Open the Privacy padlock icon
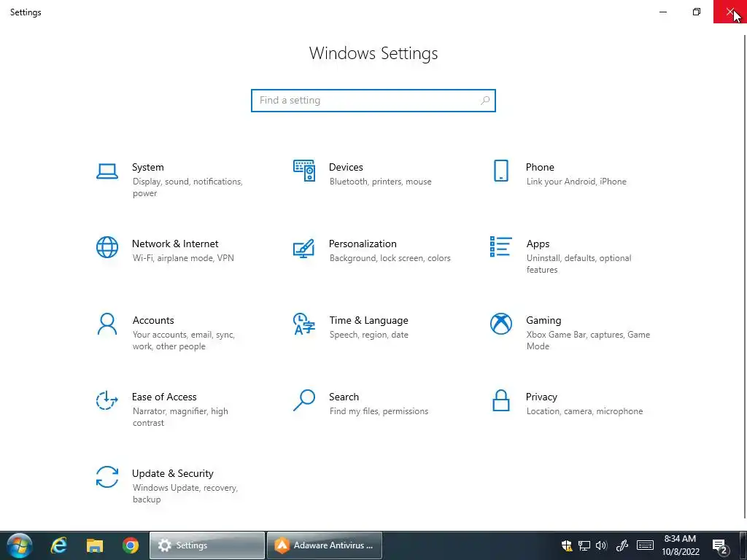 point(500,400)
